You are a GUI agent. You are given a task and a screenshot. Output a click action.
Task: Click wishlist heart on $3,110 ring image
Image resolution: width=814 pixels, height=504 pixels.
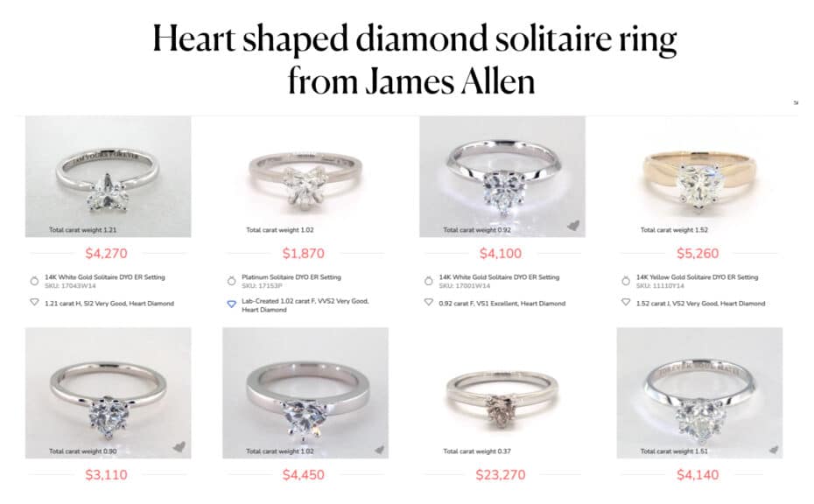click(179, 446)
